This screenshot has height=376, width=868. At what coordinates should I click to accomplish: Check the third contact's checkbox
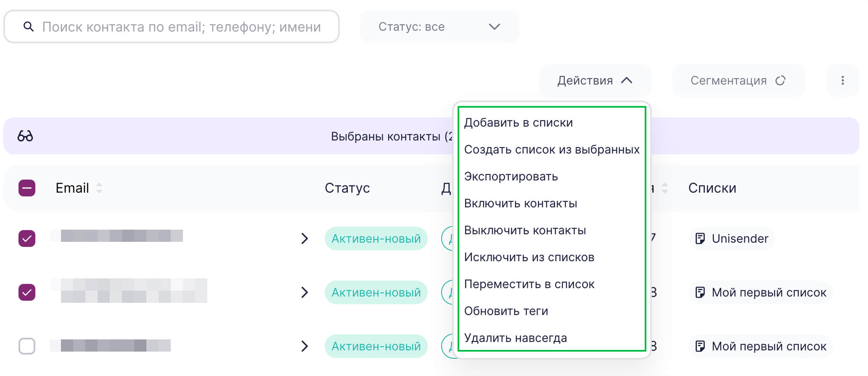pyautogui.click(x=27, y=346)
